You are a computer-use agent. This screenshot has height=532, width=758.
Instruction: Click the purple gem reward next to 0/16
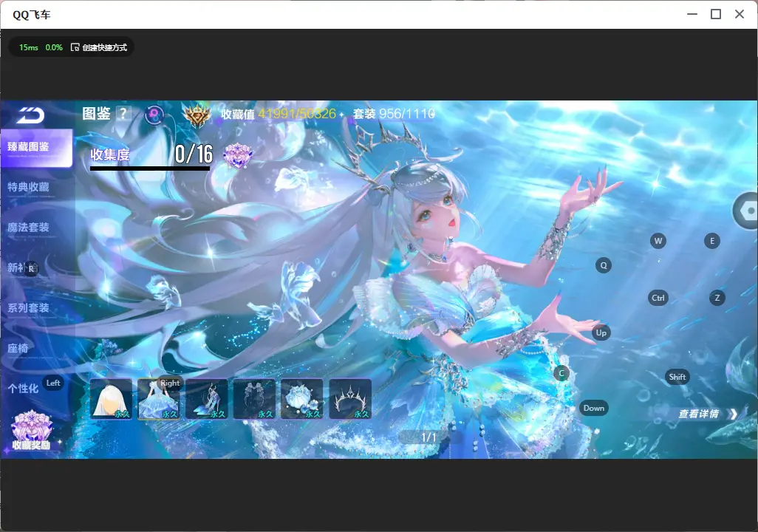pos(238,154)
